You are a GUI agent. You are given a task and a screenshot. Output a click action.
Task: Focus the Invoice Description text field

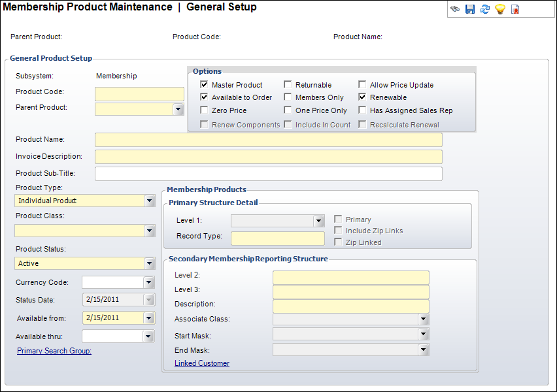[x=268, y=157]
